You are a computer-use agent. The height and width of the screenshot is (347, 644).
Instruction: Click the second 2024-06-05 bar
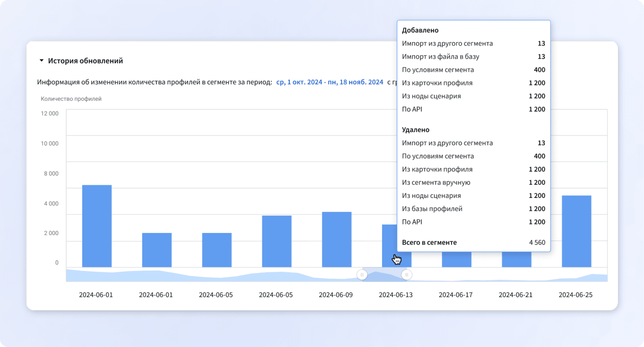[x=277, y=241]
